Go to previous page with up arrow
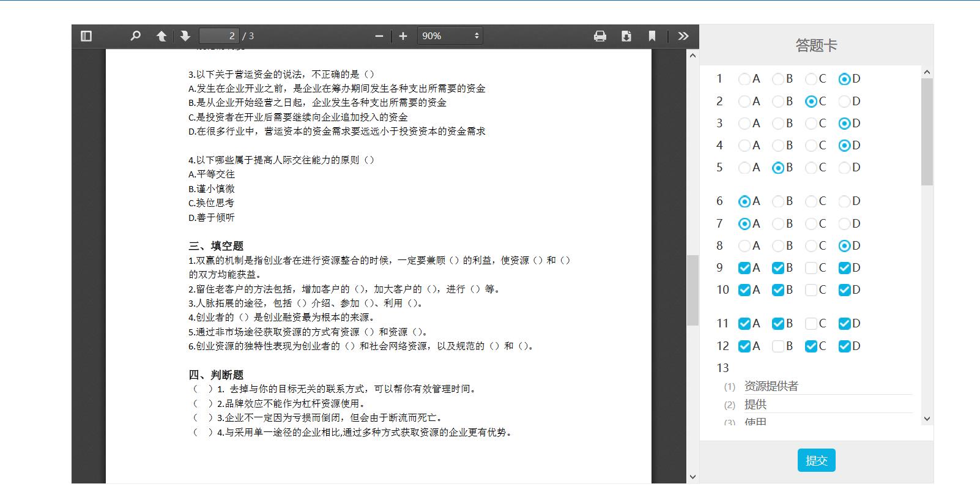 (x=161, y=36)
